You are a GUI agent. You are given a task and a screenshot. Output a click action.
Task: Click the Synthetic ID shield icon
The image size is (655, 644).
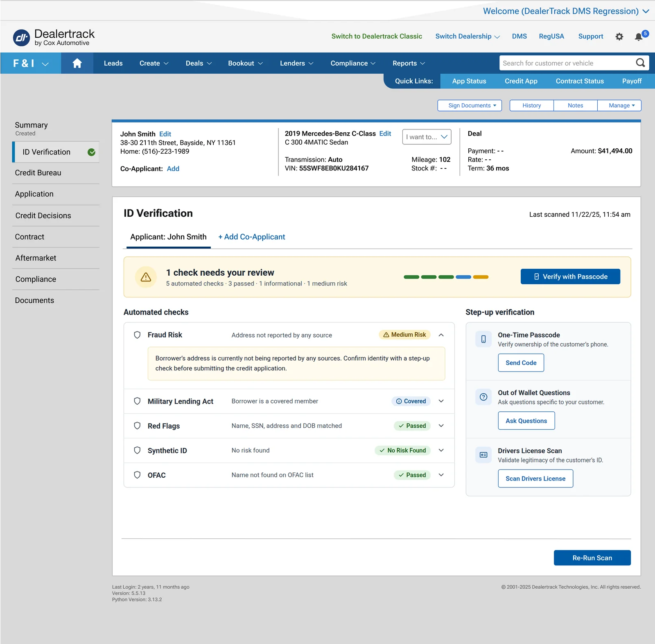tap(138, 450)
